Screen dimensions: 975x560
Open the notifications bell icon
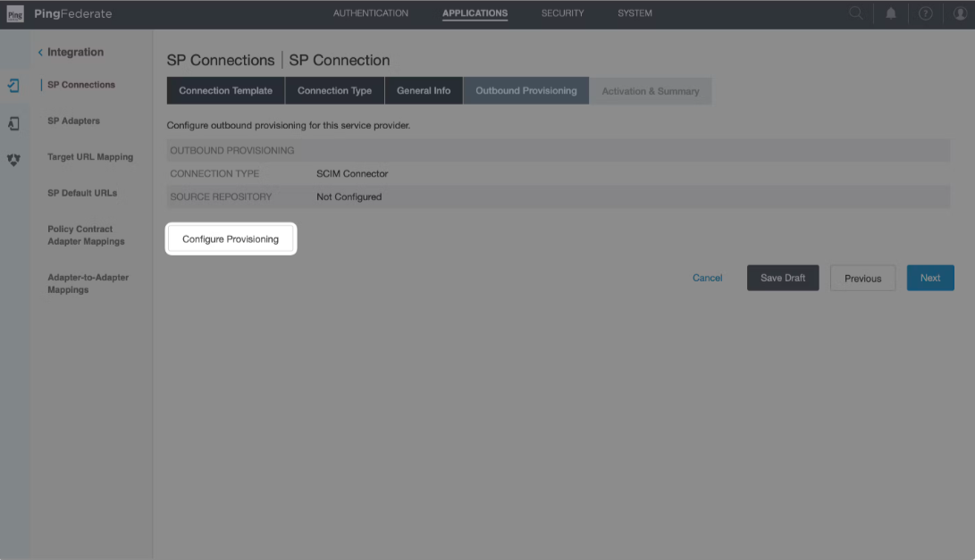[890, 13]
